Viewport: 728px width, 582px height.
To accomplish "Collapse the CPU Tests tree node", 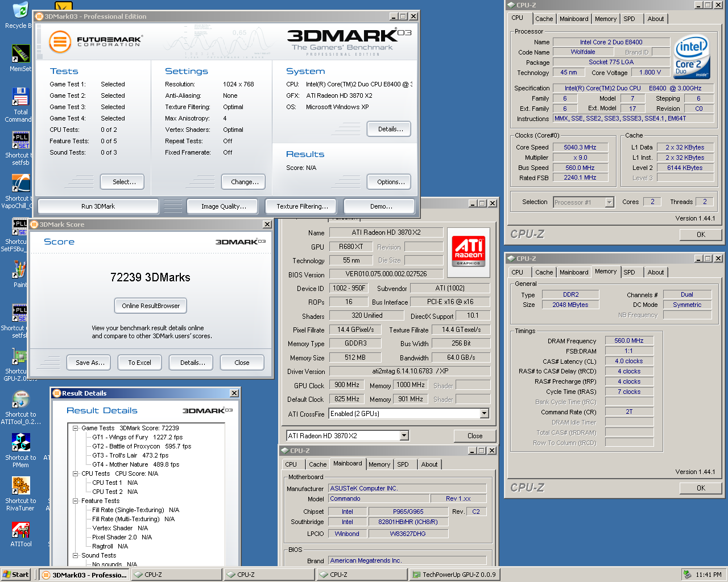I will [x=75, y=473].
